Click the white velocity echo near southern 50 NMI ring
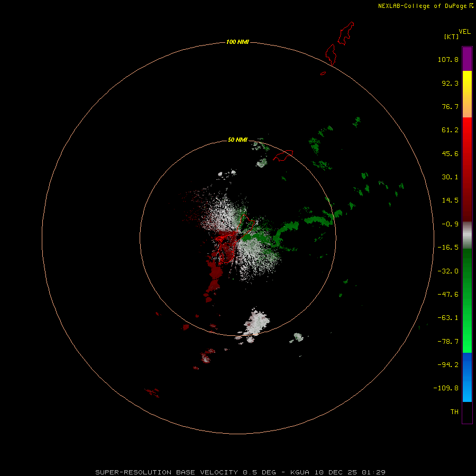 click(257, 323)
